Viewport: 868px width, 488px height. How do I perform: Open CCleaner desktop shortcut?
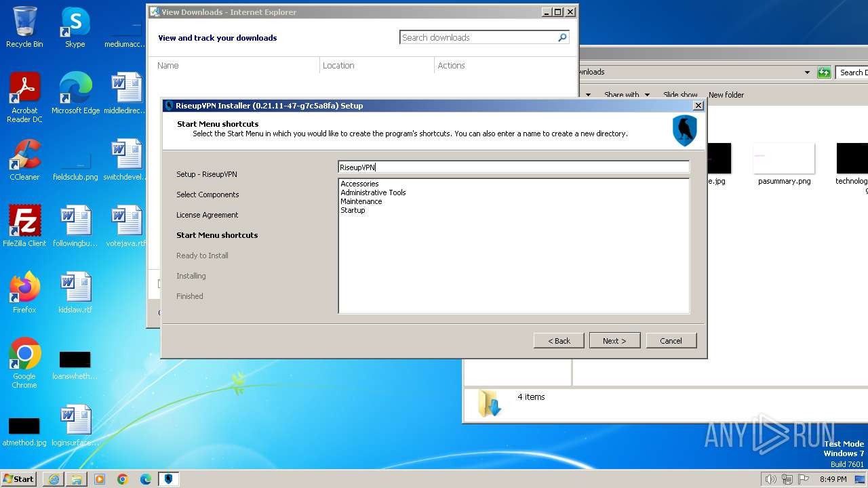tap(24, 160)
